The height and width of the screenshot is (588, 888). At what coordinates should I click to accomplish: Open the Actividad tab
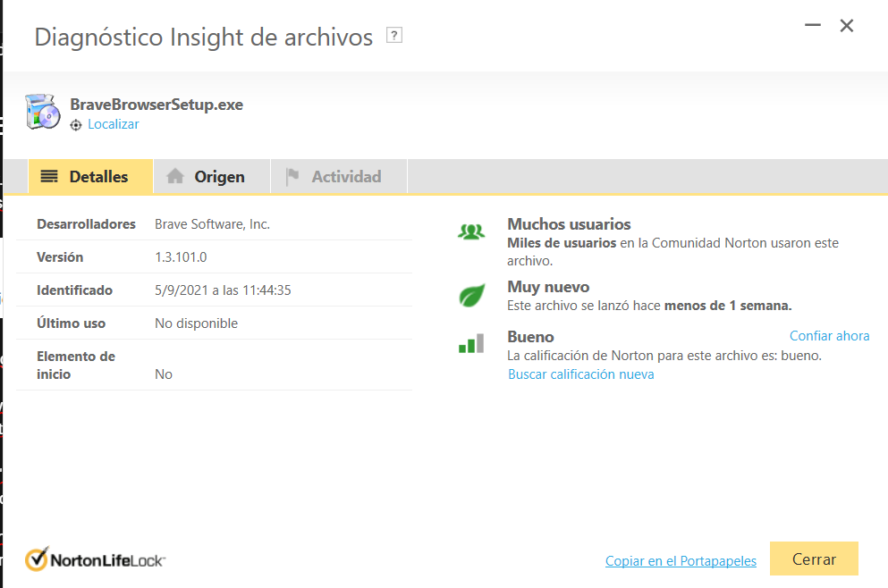(x=339, y=177)
